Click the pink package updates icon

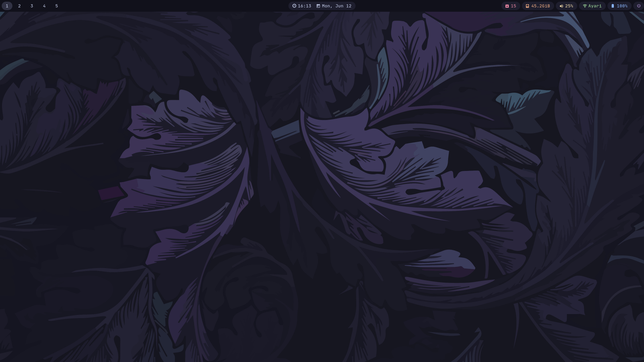(507, 6)
